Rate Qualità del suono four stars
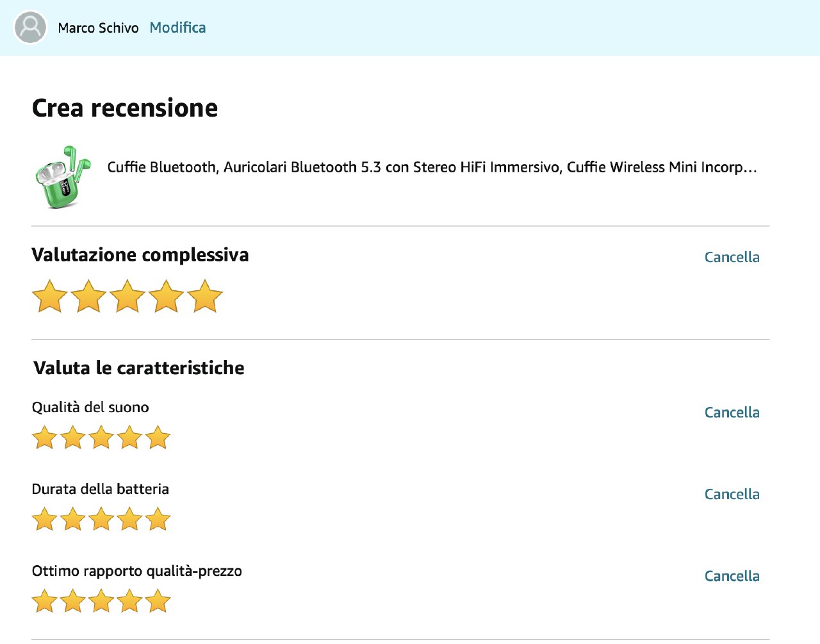Screen dimensions: 820x644 129,438
